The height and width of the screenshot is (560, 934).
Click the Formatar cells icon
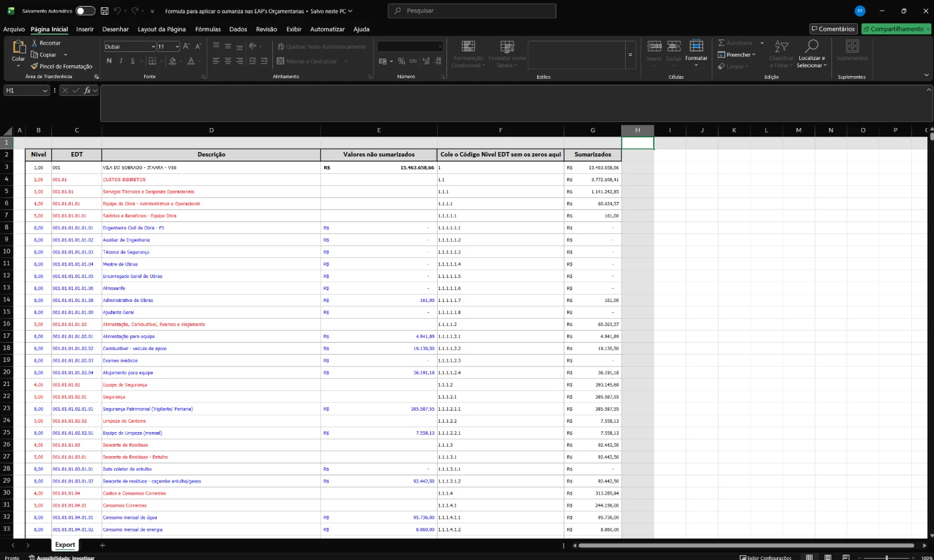(x=696, y=47)
